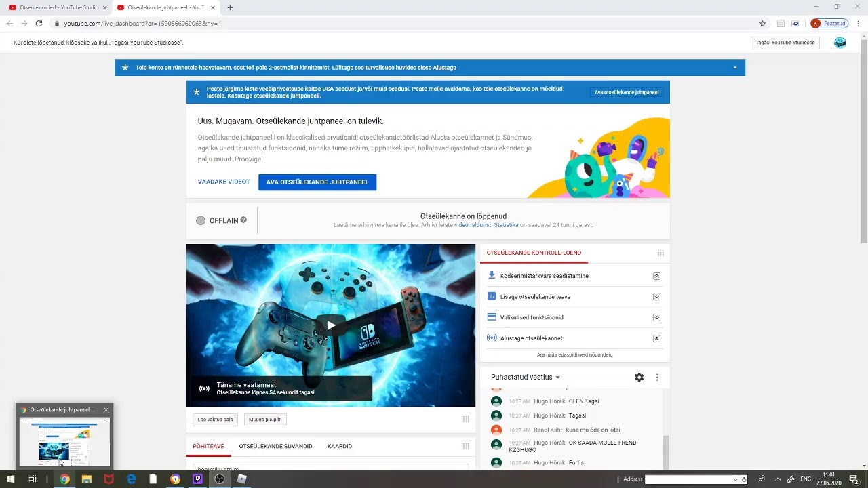This screenshot has width=868, height=488.
Task: Click the Loo valitud pala button
Action: pyautogui.click(x=214, y=420)
